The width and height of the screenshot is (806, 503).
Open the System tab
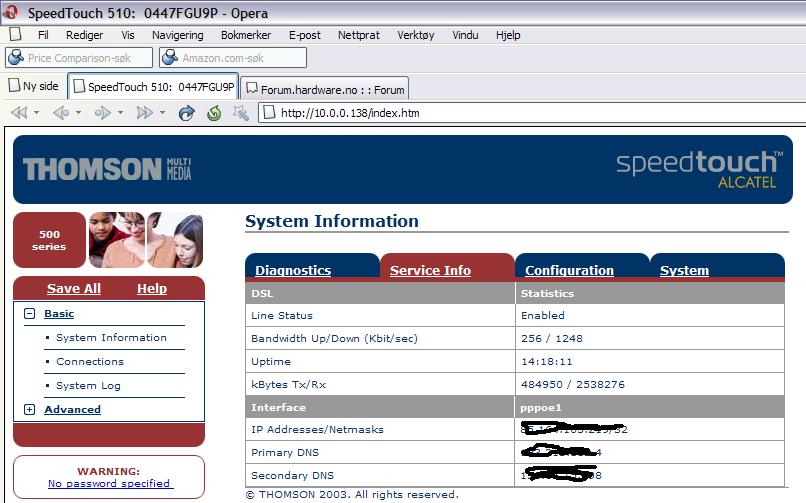point(684,270)
